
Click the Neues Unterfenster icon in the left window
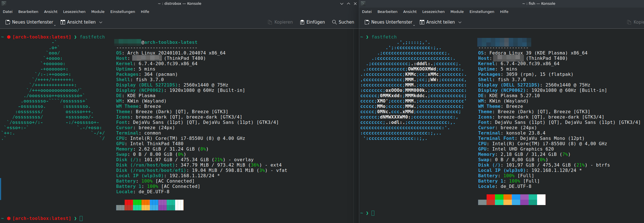click(8, 22)
